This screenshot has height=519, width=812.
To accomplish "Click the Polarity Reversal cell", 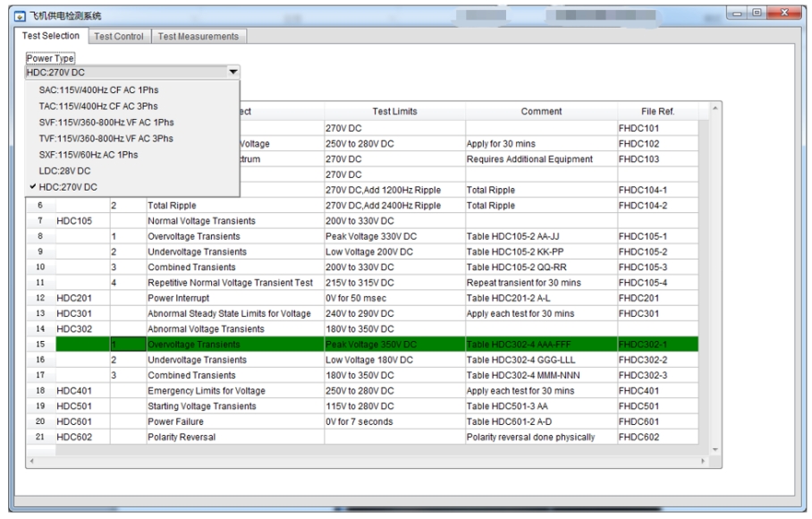I will [x=235, y=438].
